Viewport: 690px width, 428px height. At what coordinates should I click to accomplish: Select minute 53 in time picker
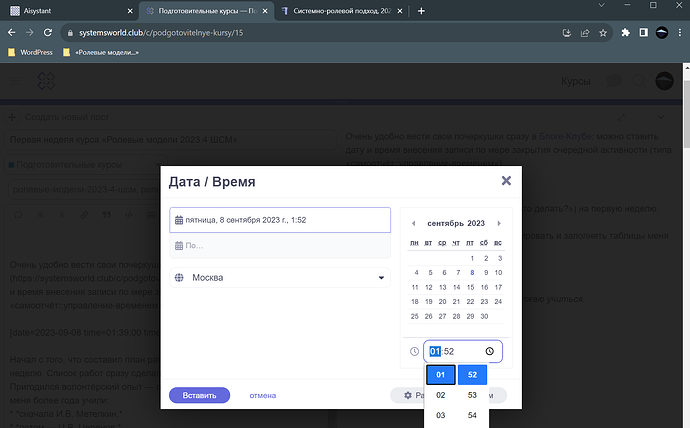[473, 395]
